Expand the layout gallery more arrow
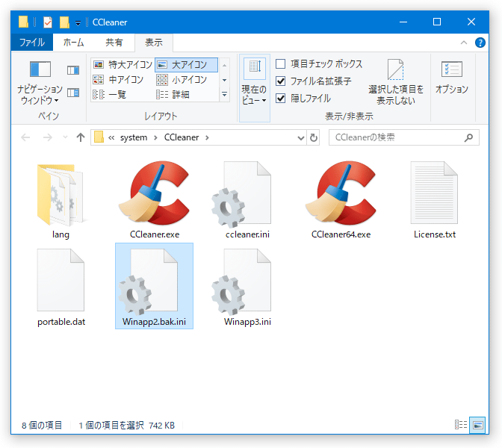The width and height of the screenshot is (502, 448). (224, 94)
